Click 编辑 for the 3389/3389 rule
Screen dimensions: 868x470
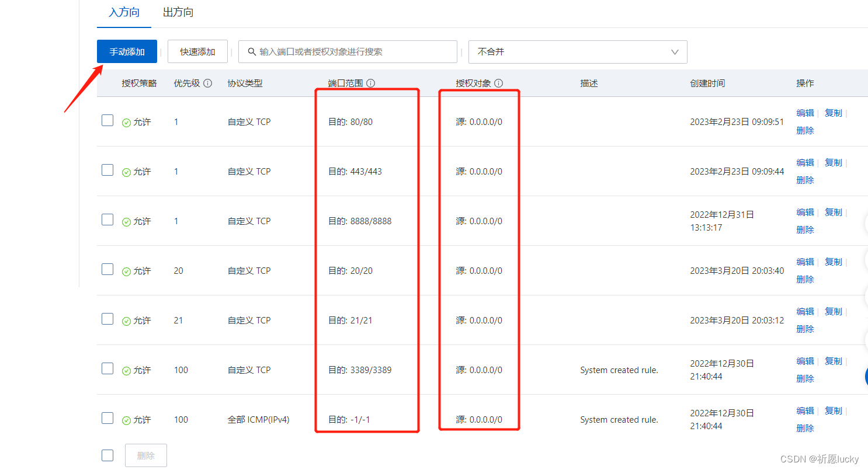(805, 361)
